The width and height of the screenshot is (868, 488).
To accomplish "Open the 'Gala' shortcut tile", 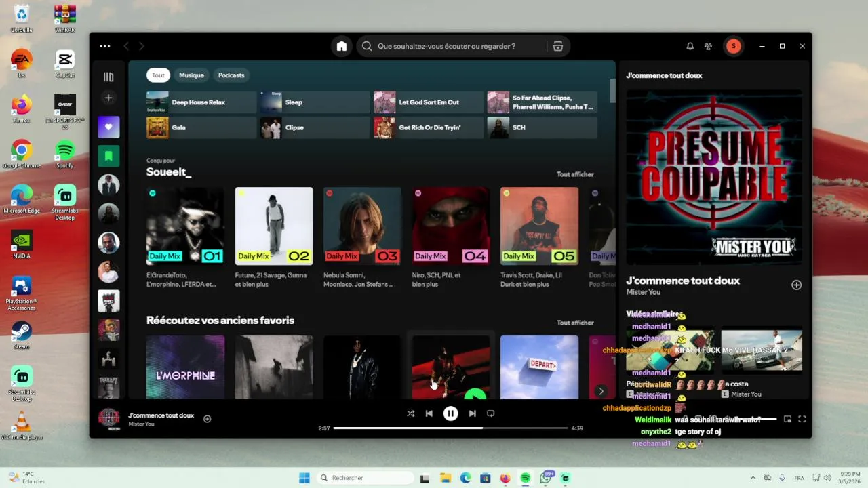I will (201, 127).
